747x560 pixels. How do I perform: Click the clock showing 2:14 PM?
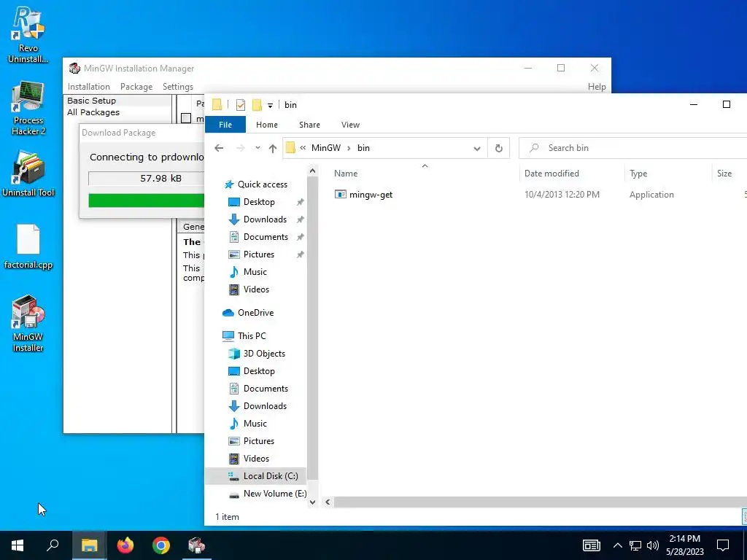(684, 539)
